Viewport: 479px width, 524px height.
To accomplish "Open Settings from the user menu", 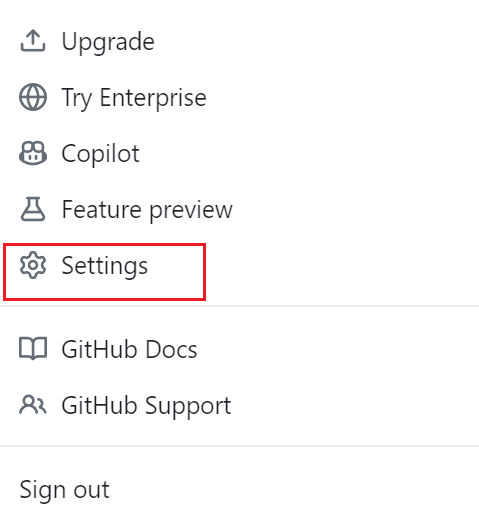I will pos(239,265).
